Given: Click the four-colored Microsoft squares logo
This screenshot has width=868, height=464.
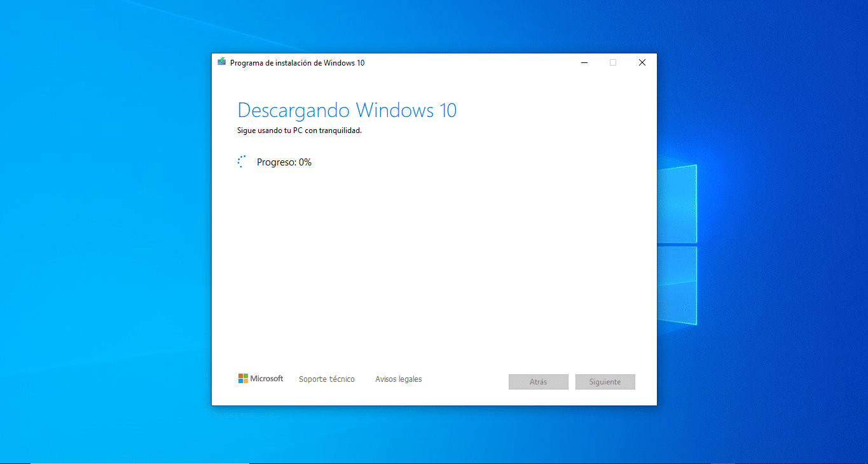Looking at the screenshot, I should tap(243, 379).
